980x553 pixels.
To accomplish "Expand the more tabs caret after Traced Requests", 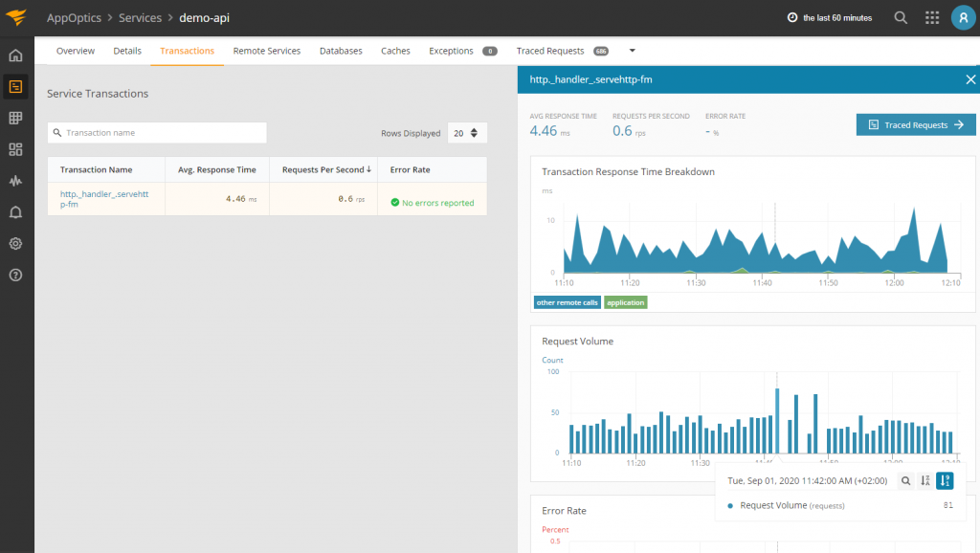I will point(632,51).
